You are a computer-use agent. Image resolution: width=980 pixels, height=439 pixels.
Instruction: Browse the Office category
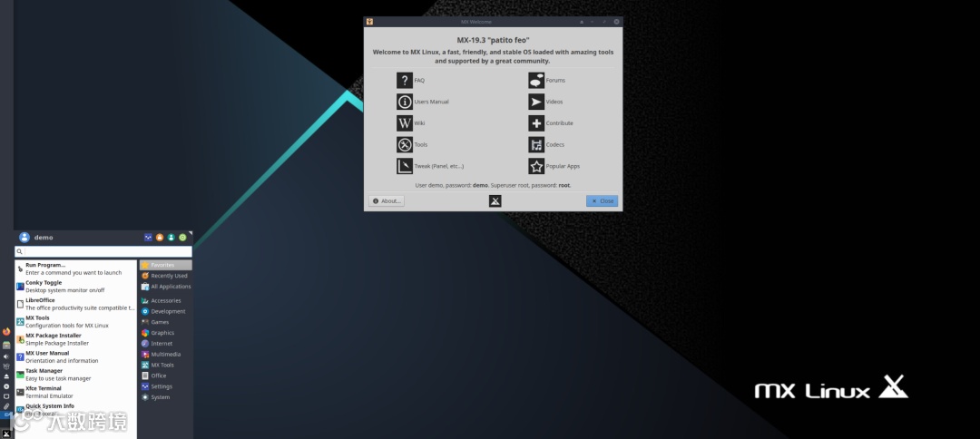tap(166, 376)
